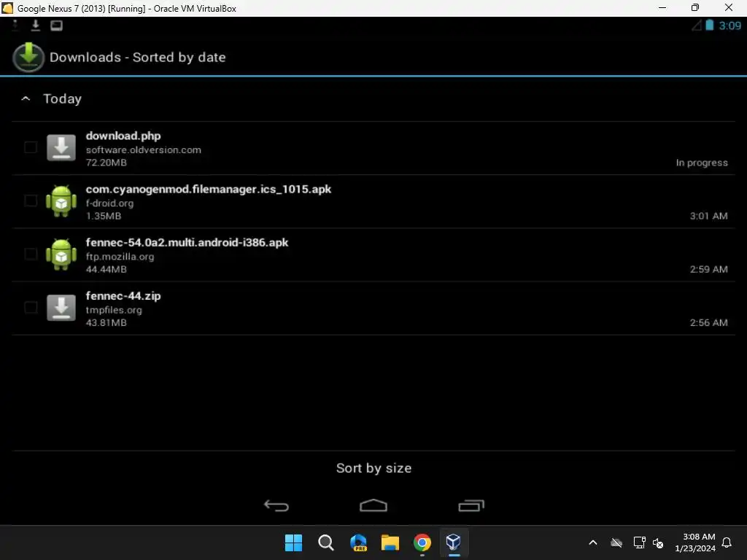Open File Explorer from taskbar
The height and width of the screenshot is (560, 747).
[390, 542]
